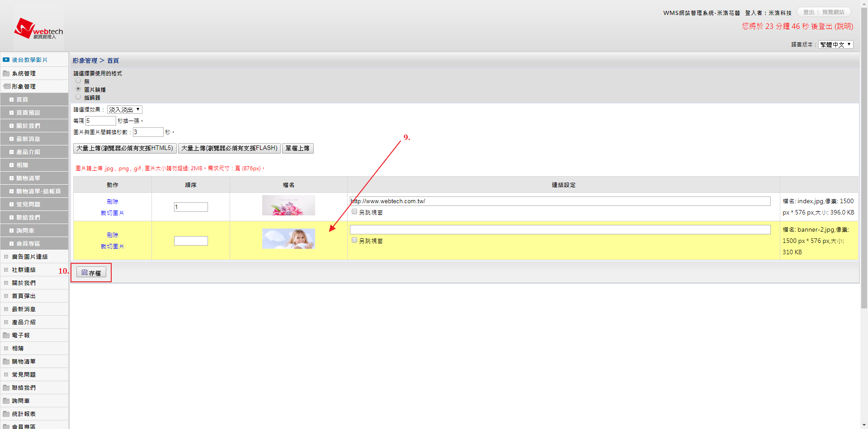Click 刪除 link for index.jpg row
This screenshot has height=429, width=868.
113,201
